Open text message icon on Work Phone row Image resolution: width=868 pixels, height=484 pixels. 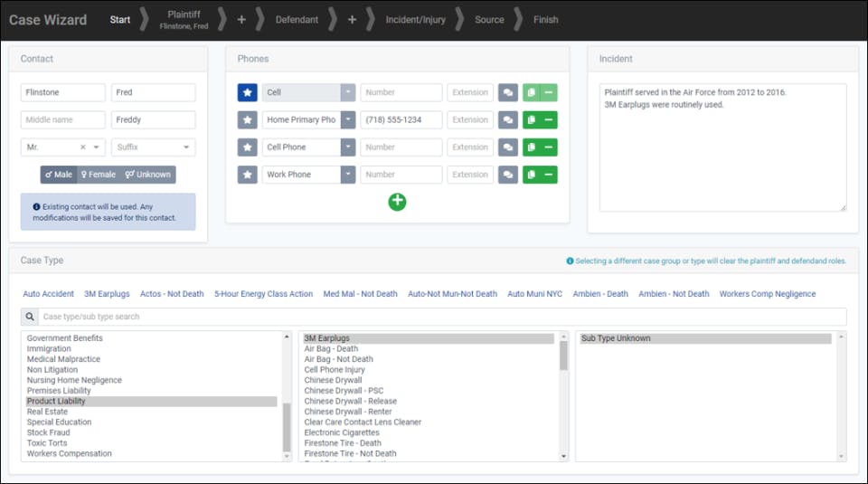(507, 175)
